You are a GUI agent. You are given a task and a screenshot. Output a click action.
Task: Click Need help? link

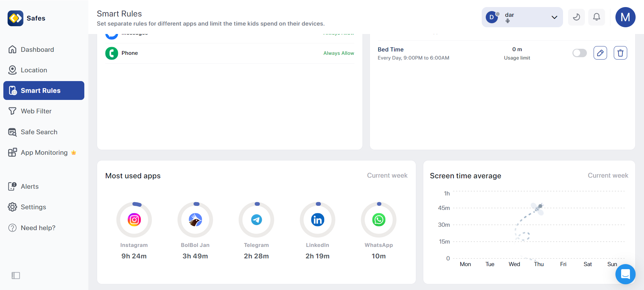[x=44, y=228]
